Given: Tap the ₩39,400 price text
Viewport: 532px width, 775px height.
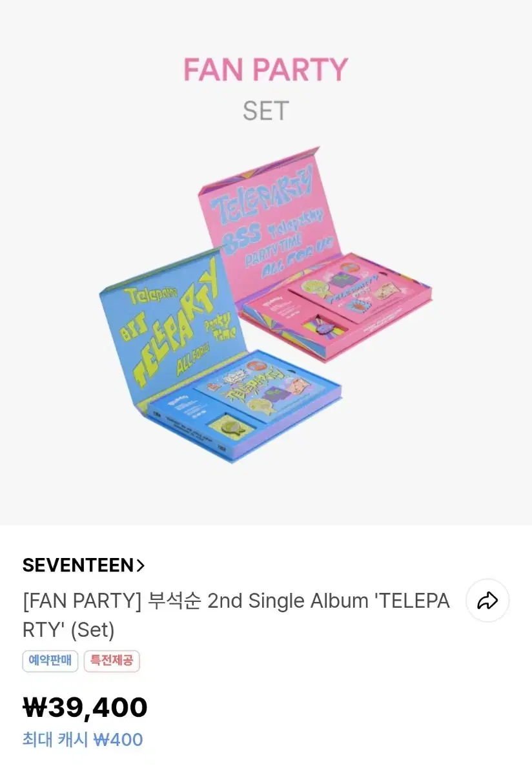Looking at the screenshot, I should (x=85, y=708).
